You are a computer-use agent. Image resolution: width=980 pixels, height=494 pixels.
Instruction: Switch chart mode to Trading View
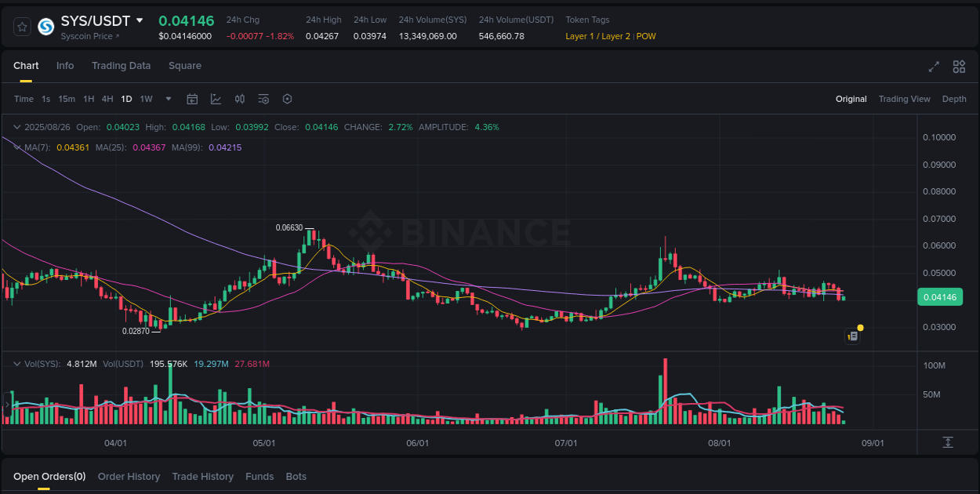[x=904, y=99]
